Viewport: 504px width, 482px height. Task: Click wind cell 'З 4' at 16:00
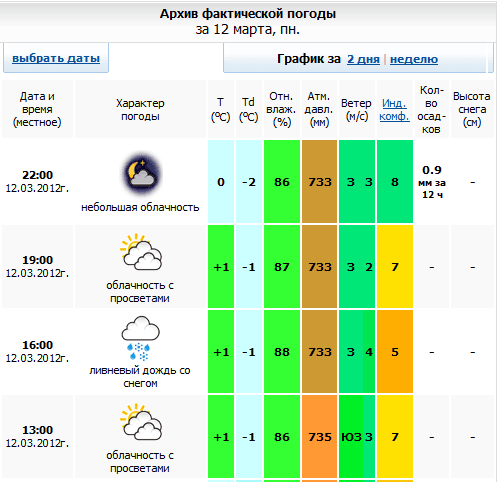(357, 352)
